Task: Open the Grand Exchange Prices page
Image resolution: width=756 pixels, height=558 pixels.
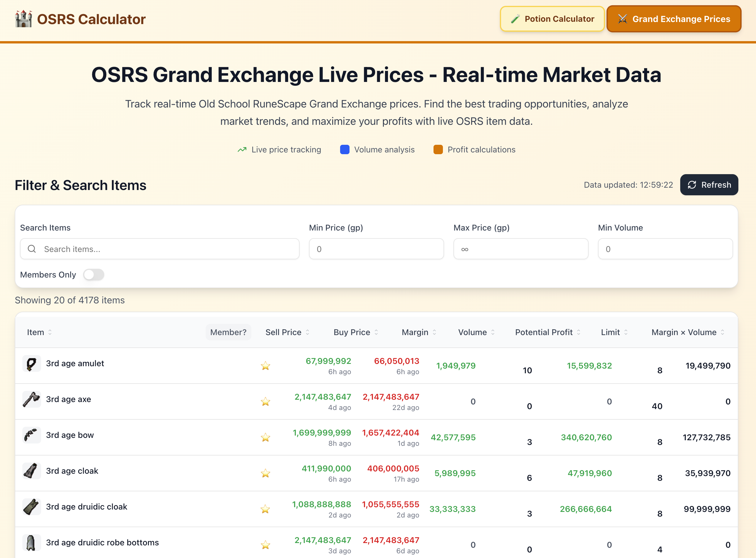Action: [x=674, y=19]
